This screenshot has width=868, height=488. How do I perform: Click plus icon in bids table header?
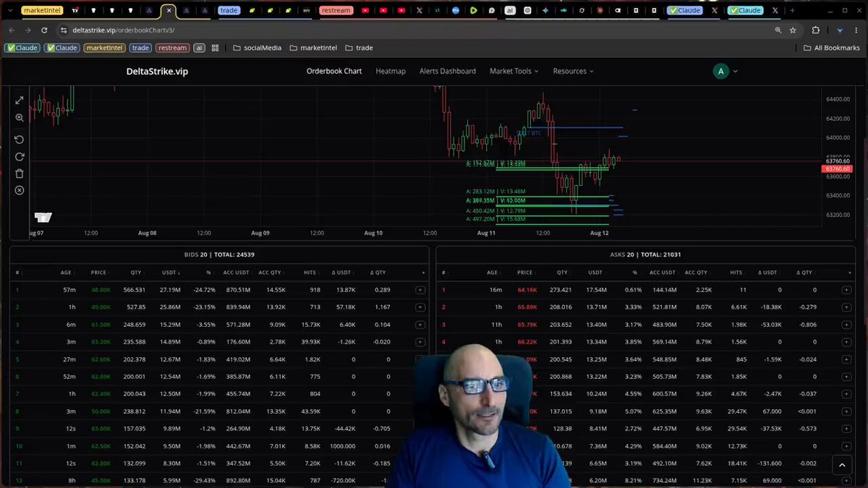(x=423, y=273)
